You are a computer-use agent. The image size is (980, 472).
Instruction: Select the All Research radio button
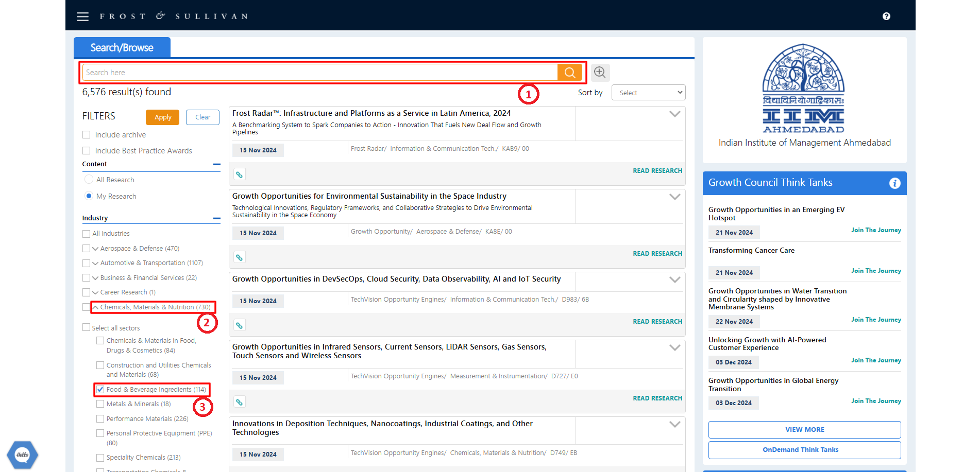(x=89, y=180)
